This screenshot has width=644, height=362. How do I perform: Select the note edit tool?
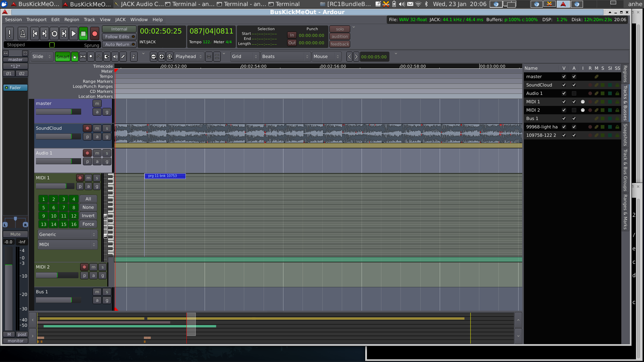(133, 57)
